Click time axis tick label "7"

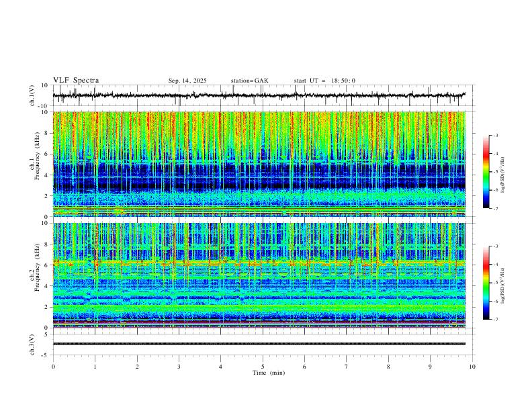click(347, 367)
